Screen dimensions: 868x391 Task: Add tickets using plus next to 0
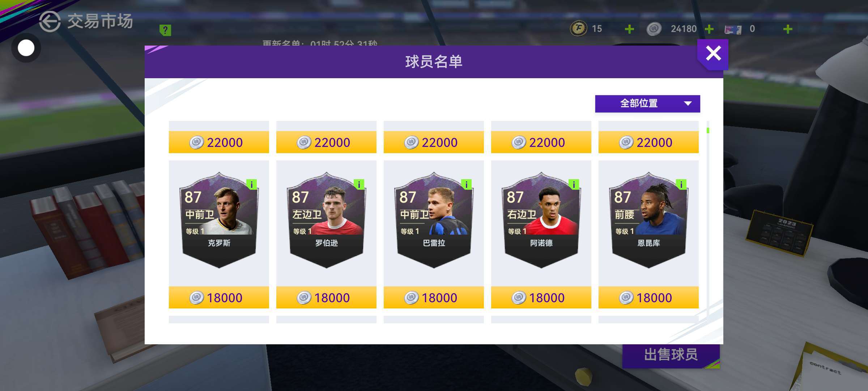(788, 29)
